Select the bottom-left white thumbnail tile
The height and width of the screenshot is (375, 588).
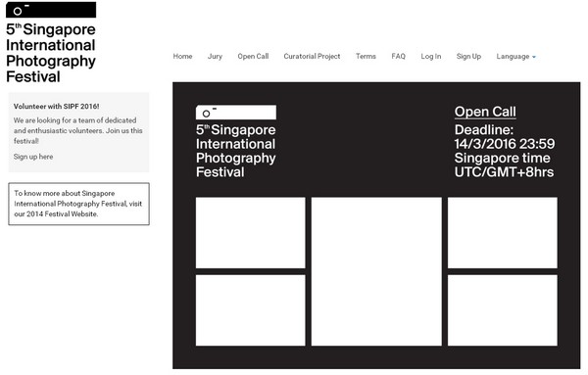coord(251,310)
